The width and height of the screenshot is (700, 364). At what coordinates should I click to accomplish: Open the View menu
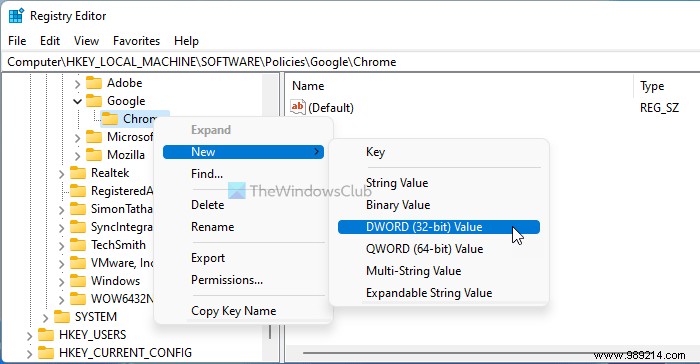click(86, 41)
